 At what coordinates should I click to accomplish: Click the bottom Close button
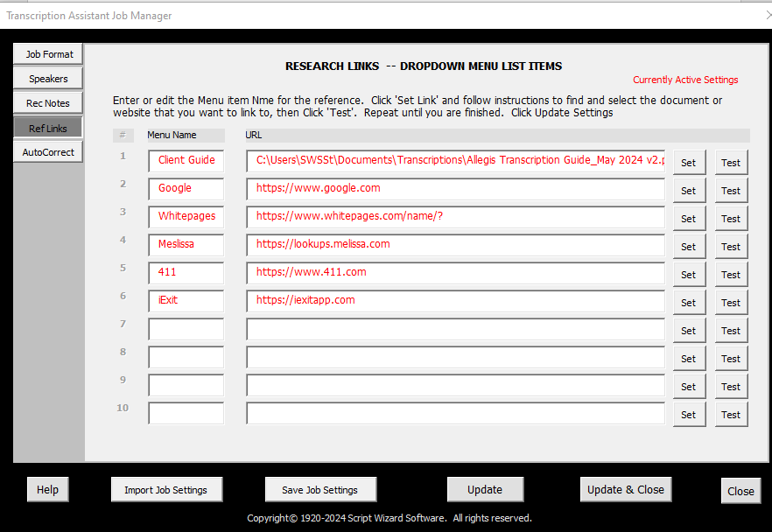click(740, 491)
